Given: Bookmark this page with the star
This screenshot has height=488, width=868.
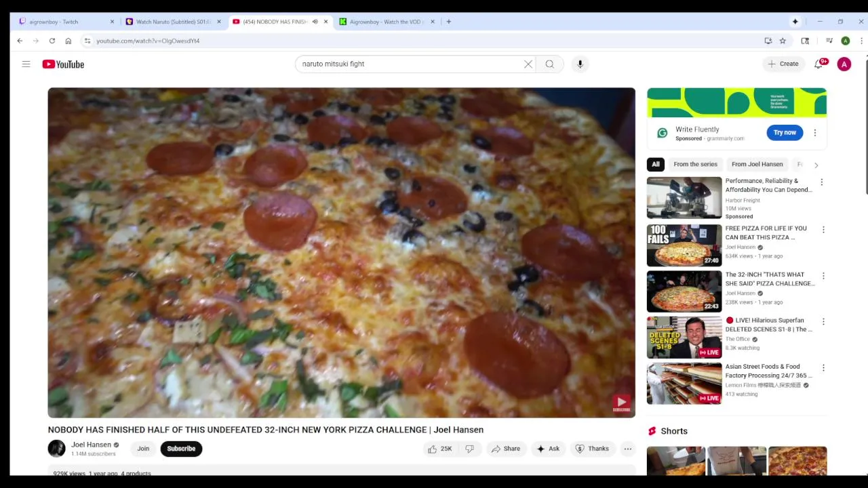Looking at the screenshot, I should [783, 41].
